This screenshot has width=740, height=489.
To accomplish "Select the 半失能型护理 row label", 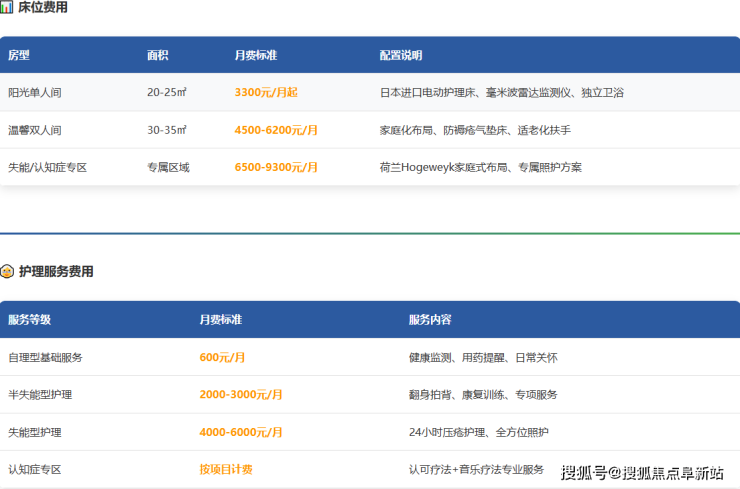I will 40,395.
